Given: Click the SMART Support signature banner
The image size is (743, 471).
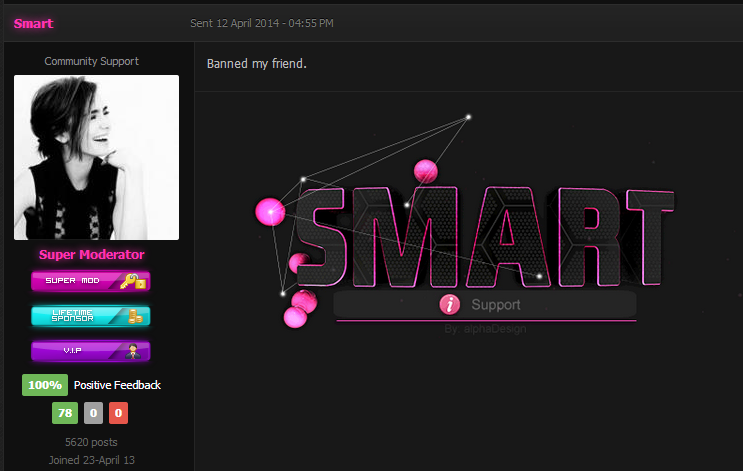Looking at the screenshot, I should click(464, 223).
